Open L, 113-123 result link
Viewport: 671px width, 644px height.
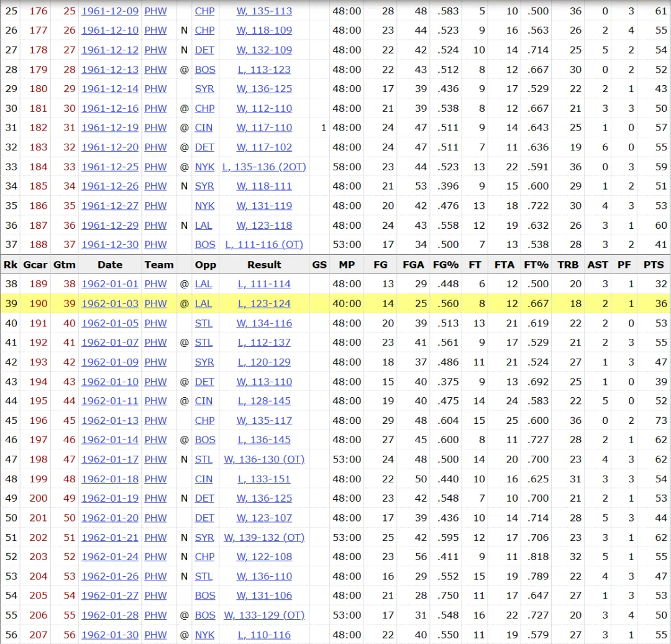[x=264, y=70]
